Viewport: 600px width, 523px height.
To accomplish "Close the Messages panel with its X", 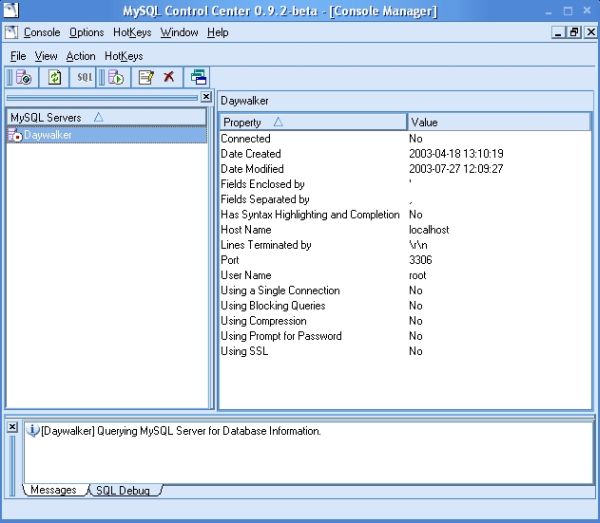I will point(12,427).
